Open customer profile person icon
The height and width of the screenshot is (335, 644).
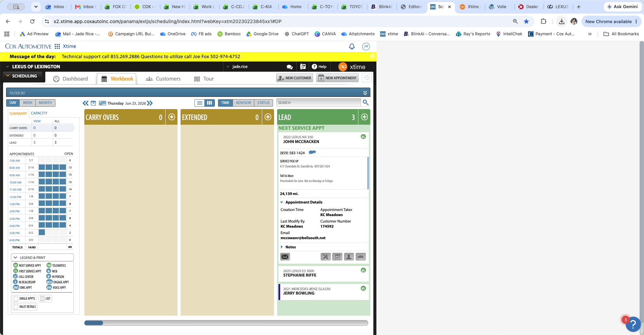349,257
